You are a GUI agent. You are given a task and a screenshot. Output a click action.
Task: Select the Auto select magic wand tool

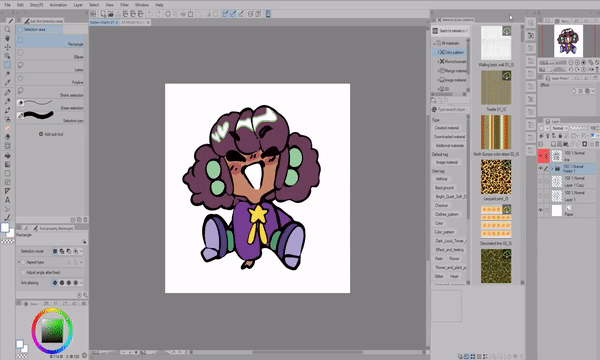point(7,74)
